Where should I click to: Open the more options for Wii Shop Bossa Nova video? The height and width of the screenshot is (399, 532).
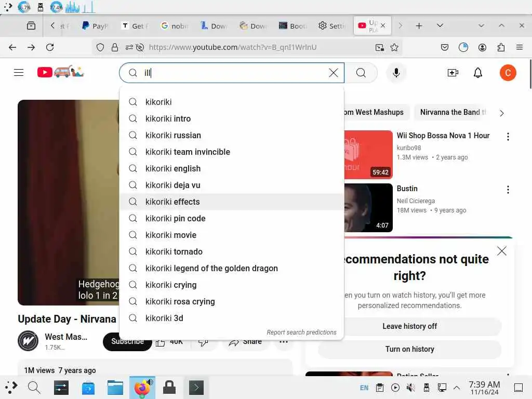tap(508, 137)
